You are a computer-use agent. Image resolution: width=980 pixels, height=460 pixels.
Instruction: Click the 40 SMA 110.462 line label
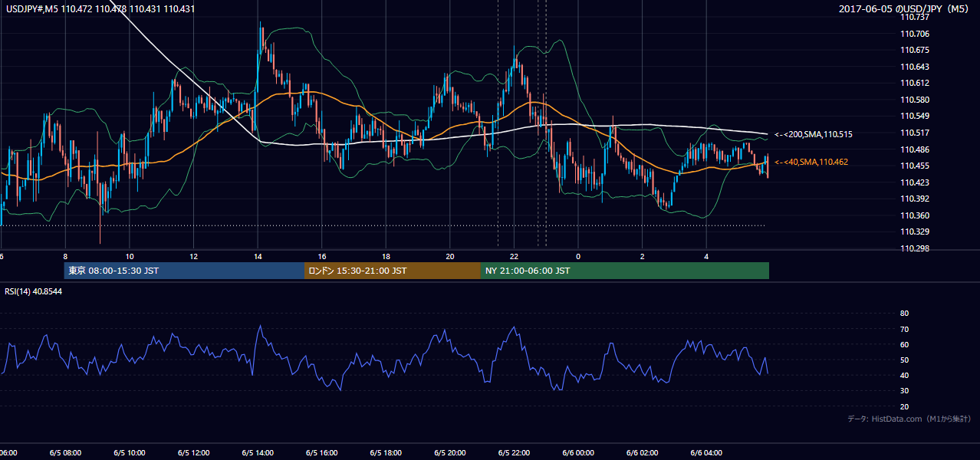click(811, 162)
